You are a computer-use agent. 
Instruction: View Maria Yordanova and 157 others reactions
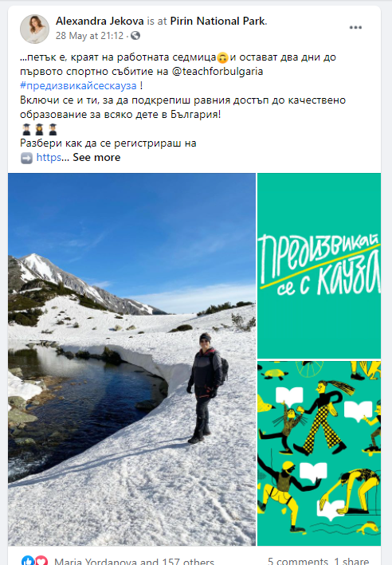[x=134, y=561]
